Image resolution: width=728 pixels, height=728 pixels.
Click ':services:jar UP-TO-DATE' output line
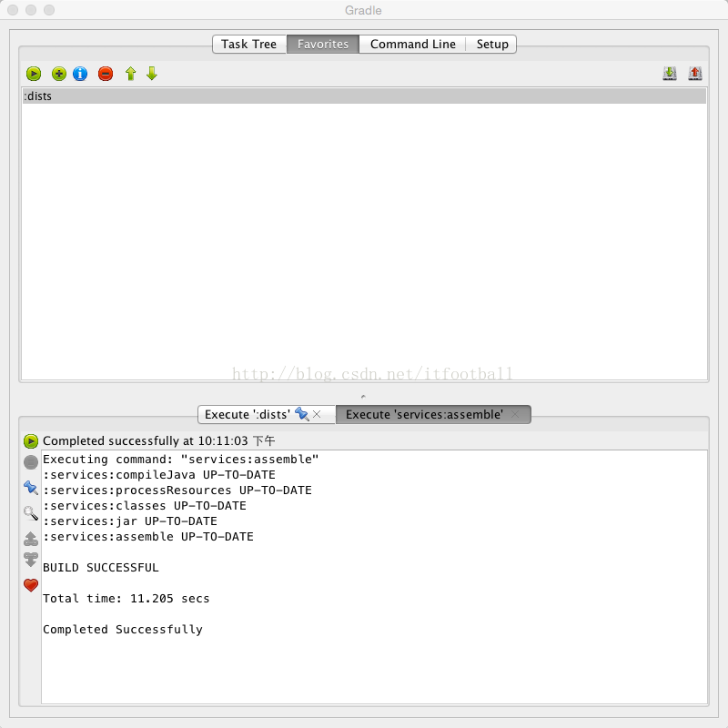click(x=130, y=521)
